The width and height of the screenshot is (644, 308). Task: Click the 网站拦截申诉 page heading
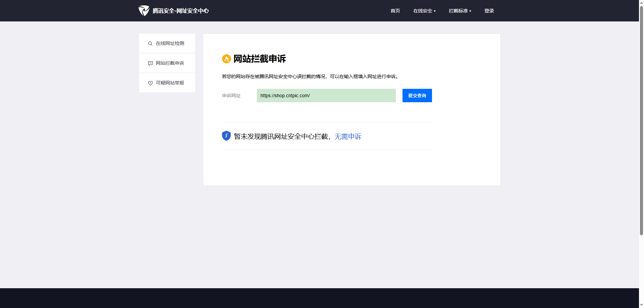pos(260,59)
